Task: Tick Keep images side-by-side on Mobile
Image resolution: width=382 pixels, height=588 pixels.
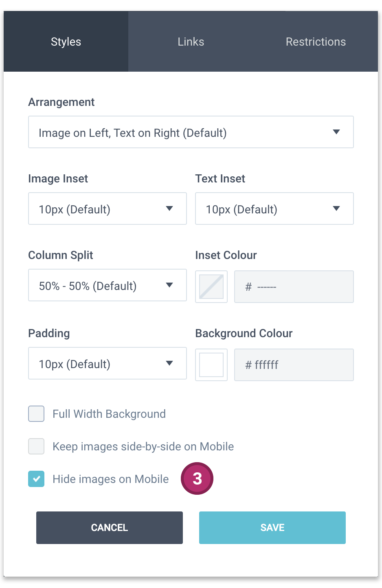Action: [x=36, y=446]
